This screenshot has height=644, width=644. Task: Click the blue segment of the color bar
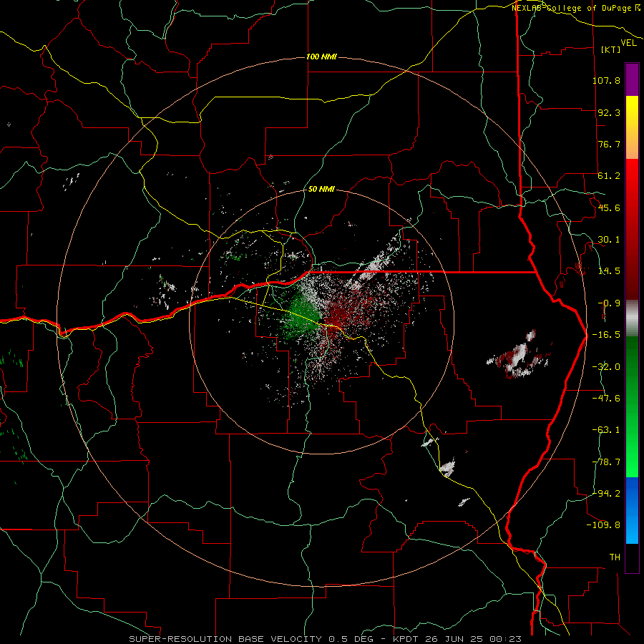(632, 510)
